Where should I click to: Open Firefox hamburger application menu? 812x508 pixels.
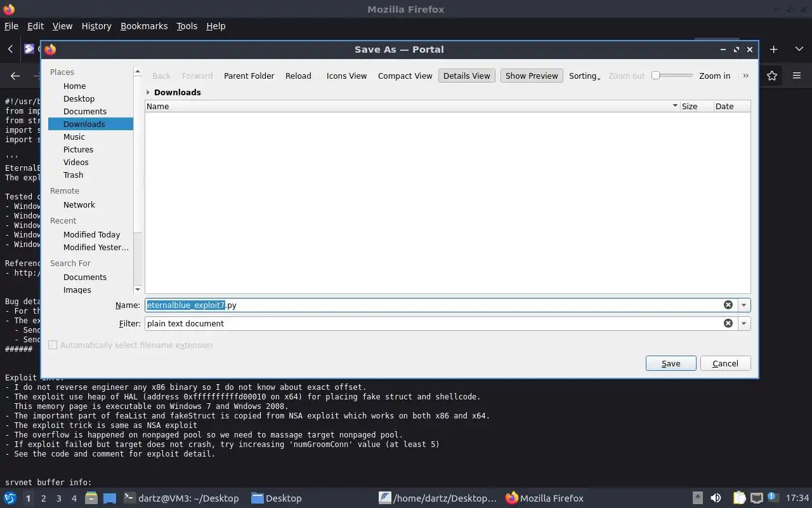797,76
